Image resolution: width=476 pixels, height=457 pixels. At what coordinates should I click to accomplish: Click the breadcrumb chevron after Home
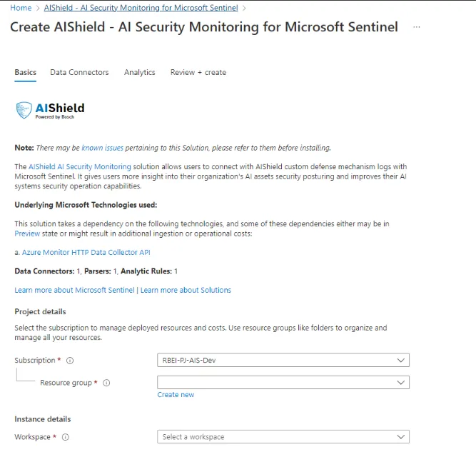[x=38, y=8]
